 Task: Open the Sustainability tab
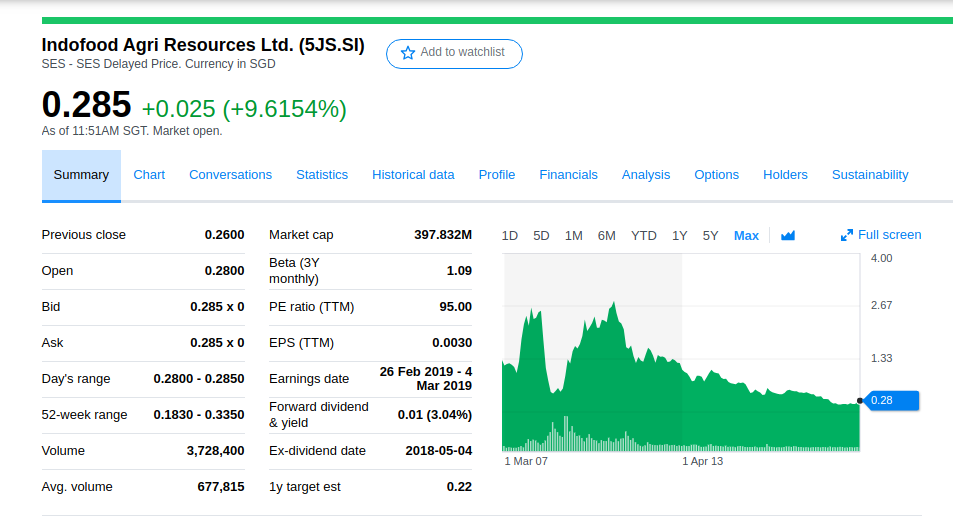click(870, 175)
